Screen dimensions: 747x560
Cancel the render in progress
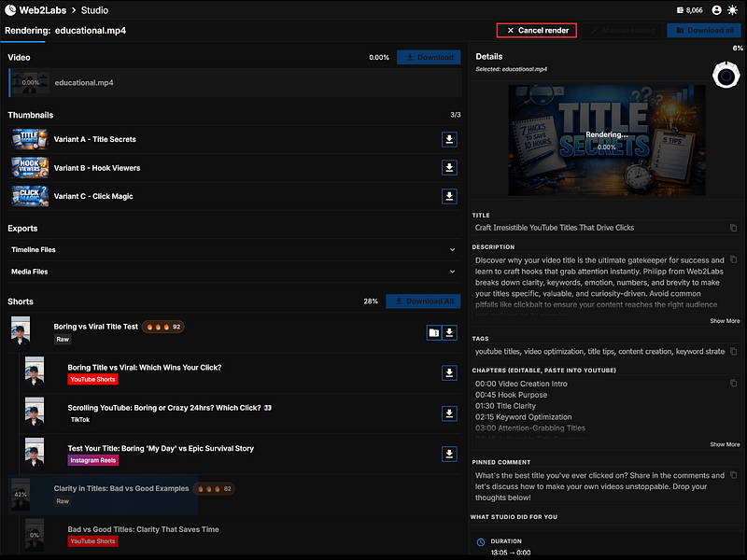[x=536, y=31]
